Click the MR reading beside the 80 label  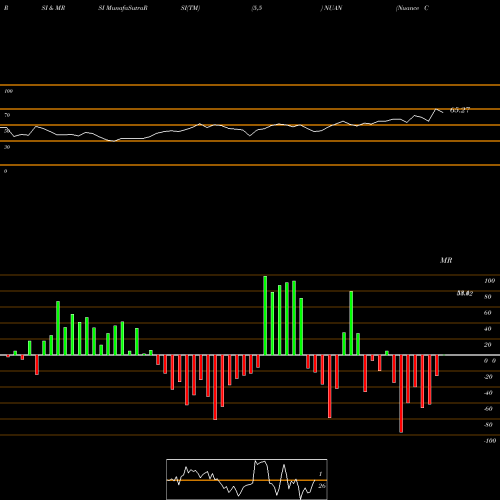pyautogui.click(x=465, y=293)
